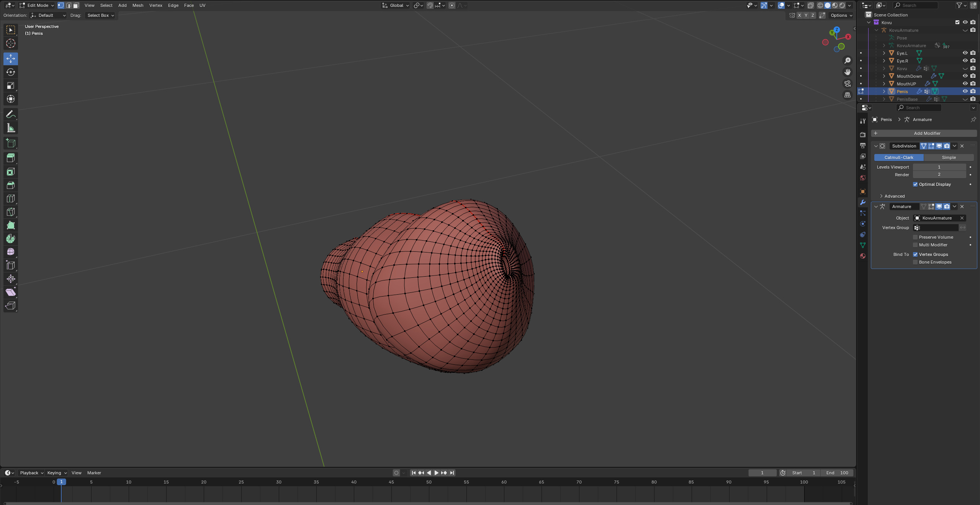Image resolution: width=980 pixels, height=505 pixels.
Task: Select the Scale tool
Action: [11, 85]
